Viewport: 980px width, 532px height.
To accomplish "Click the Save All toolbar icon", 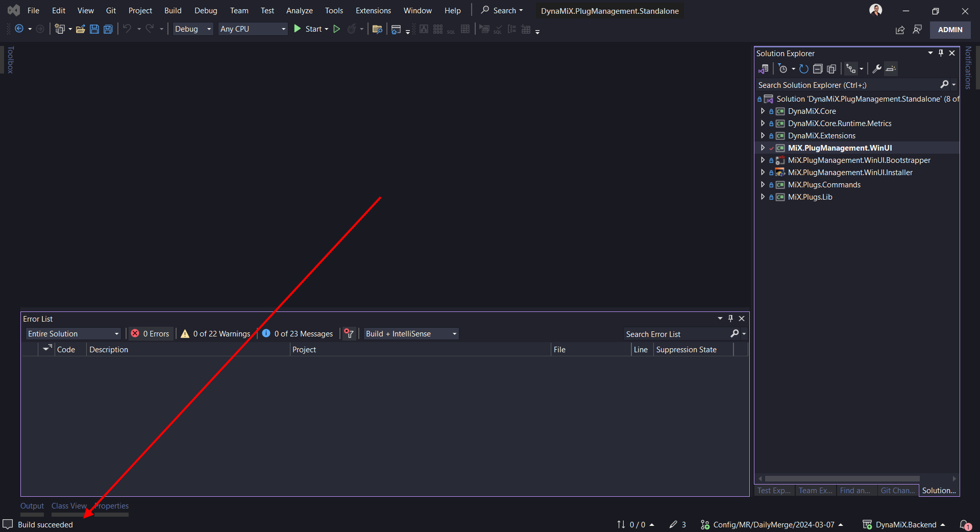I will (x=108, y=29).
